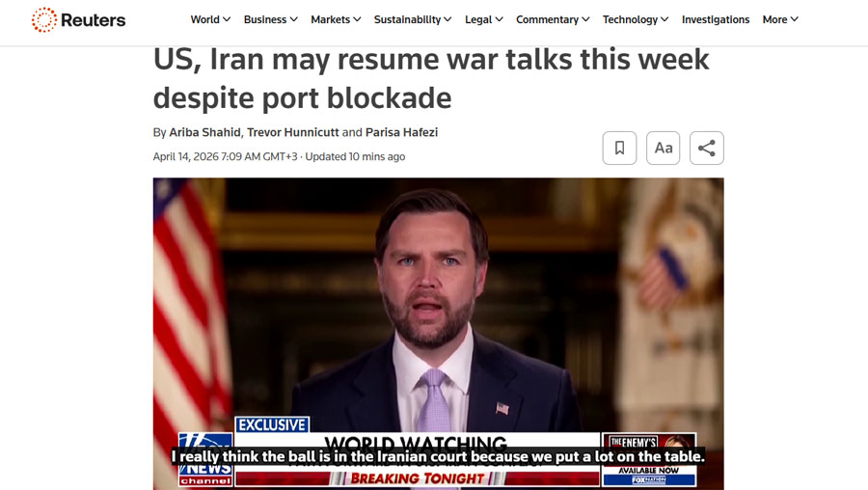Image resolution: width=868 pixels, height=490 pixels.
Task: Click the article headline text
Action: 431,78
